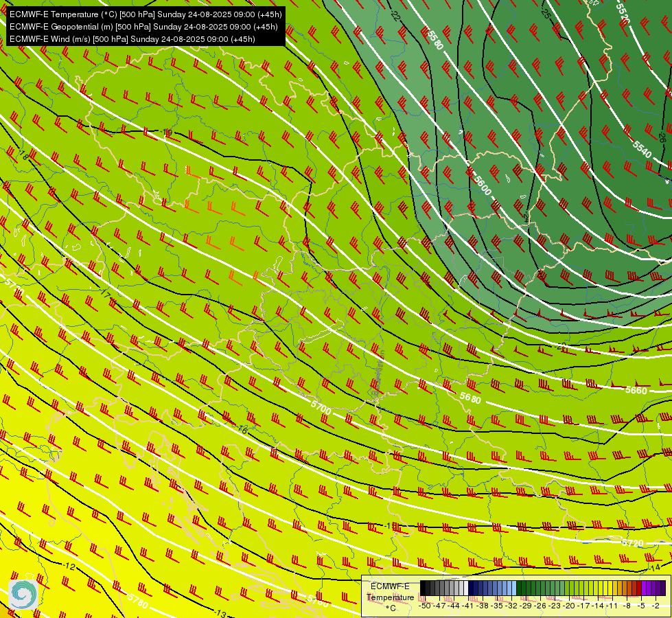Click the legend title ECMWF-E Temperature °C

[390, 597]
